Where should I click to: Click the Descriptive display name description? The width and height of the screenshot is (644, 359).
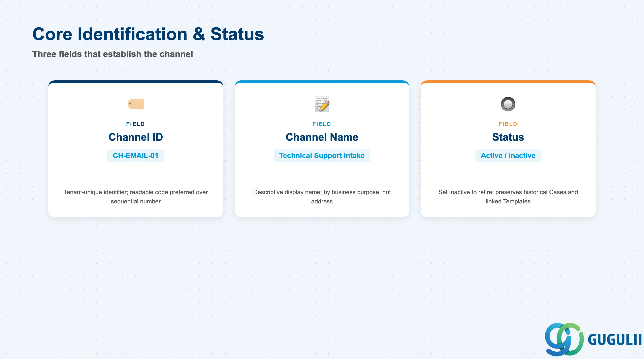click(322, 196)
